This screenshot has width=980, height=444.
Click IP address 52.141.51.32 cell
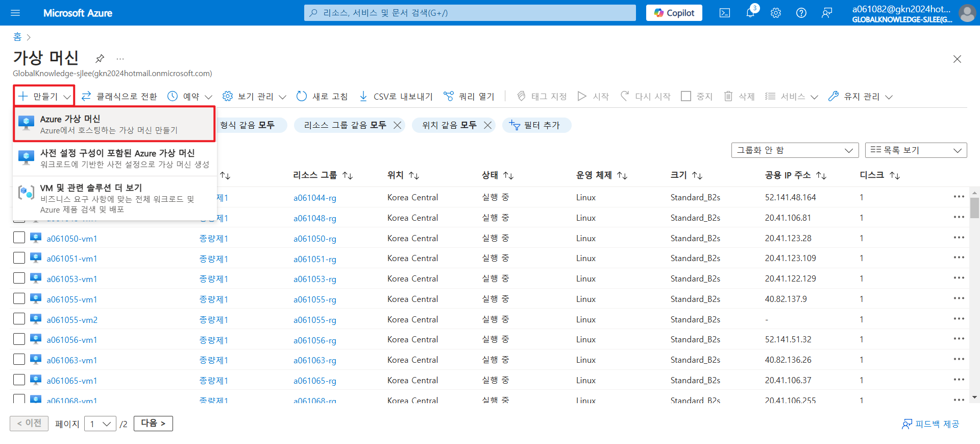(x=788, y=339)
